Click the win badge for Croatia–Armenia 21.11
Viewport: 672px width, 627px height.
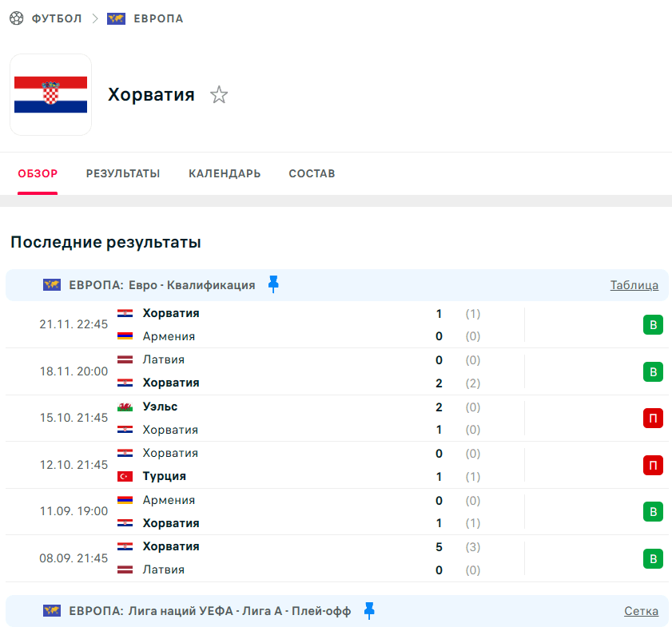click(653, 324)
